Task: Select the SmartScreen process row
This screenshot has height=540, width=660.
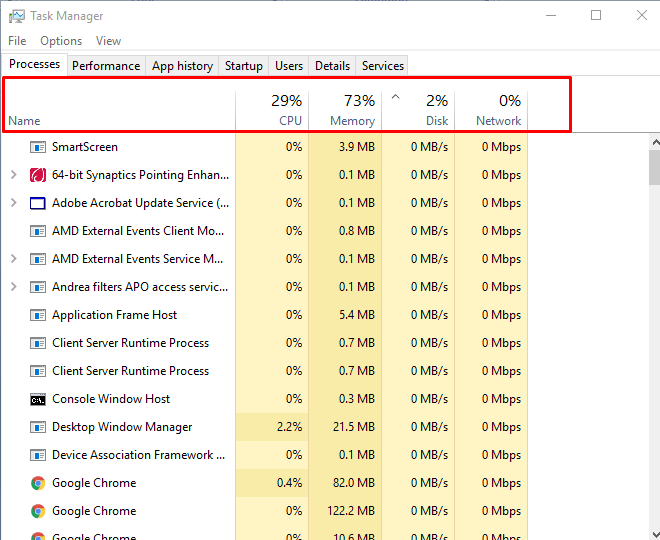Action: (x=265, y=147)
